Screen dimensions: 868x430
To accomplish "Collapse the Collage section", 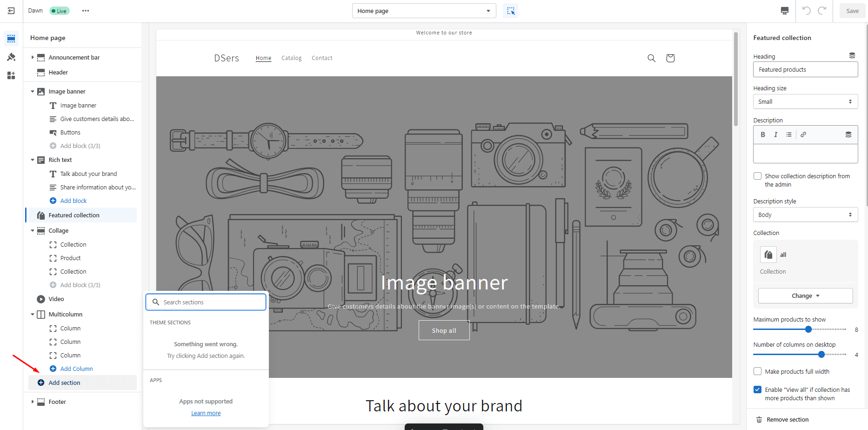I will [x=33, y=230].
